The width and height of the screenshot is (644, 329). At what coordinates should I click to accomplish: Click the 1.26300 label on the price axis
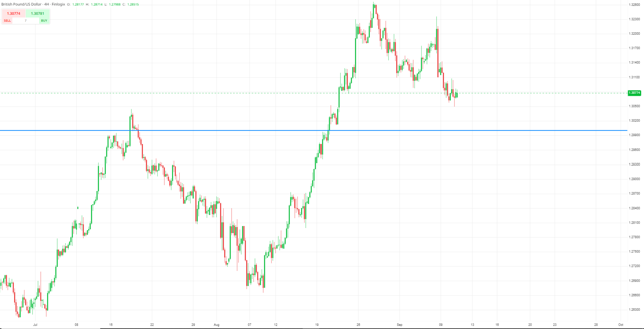pos(634,309)
